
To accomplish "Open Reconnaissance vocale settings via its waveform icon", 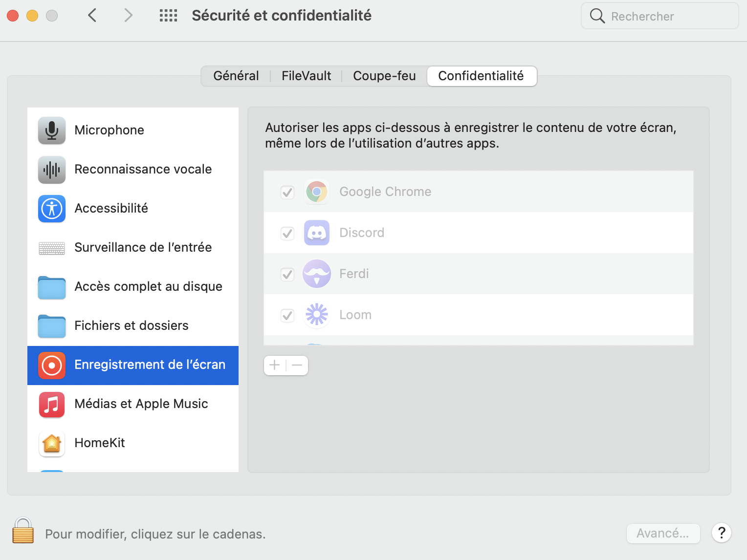I will 51,170.
